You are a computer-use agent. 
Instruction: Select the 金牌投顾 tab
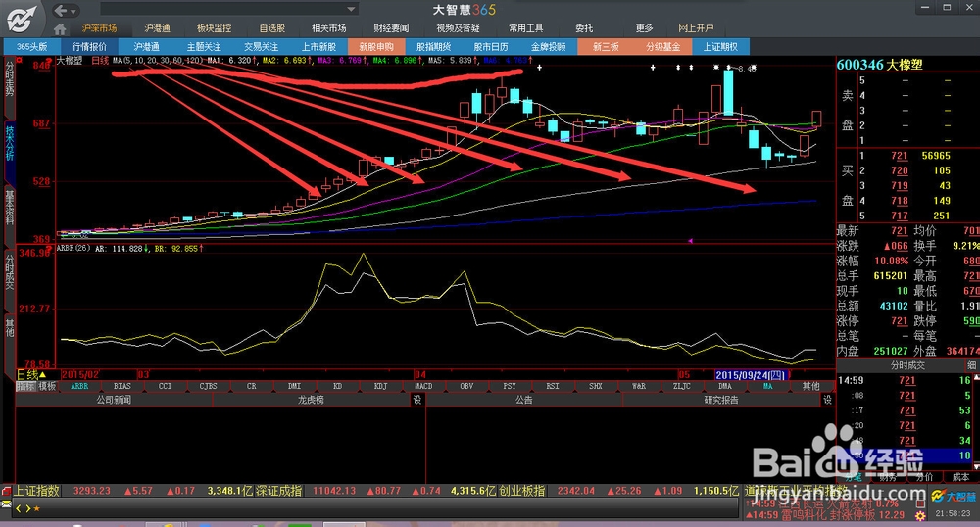coord(548,47)
